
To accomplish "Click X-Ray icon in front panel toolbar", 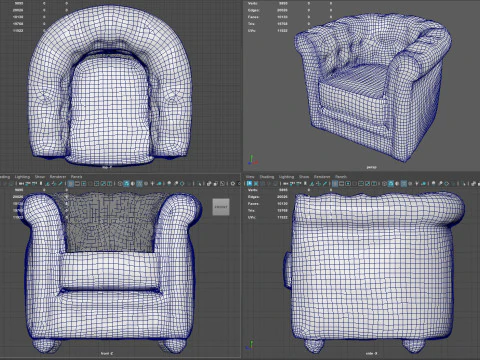I will (209, 184).
